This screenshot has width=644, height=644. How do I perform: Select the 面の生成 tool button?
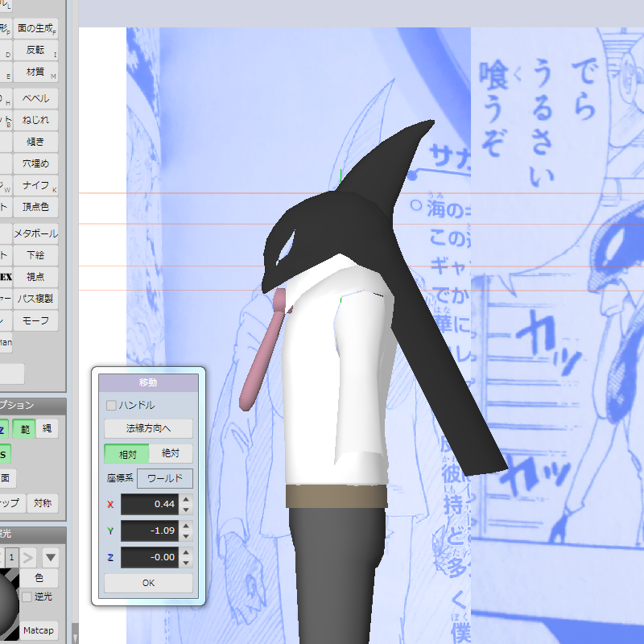coord(35,29)
